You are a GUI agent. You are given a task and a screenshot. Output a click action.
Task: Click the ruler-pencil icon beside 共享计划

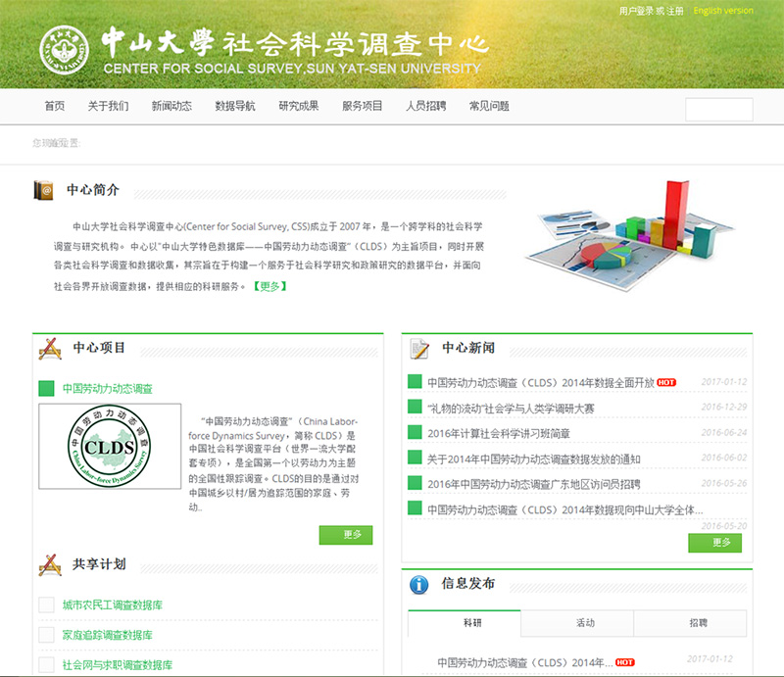pyautogui.click(x=50, y=565)
